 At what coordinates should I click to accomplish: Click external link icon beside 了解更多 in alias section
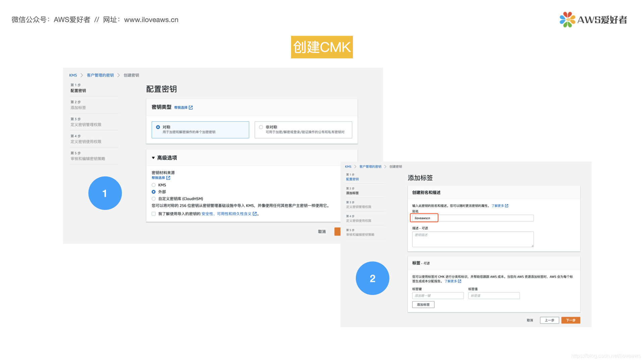(x=507, y=206)
